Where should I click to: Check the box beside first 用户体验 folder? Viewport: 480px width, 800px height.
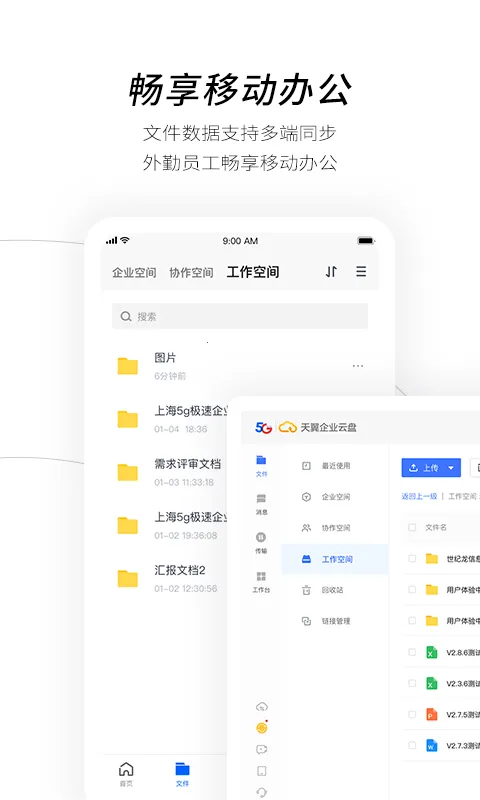(x=412, y=590)
